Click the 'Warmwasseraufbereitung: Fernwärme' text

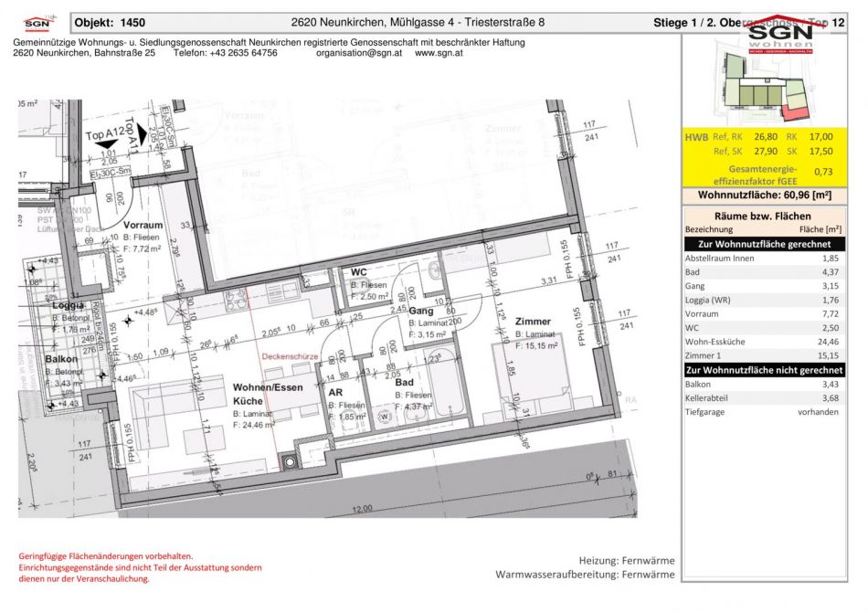tap(585, 575)
